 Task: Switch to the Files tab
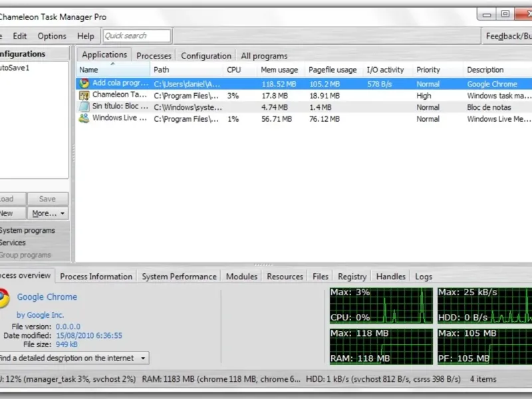click(321, 277)
